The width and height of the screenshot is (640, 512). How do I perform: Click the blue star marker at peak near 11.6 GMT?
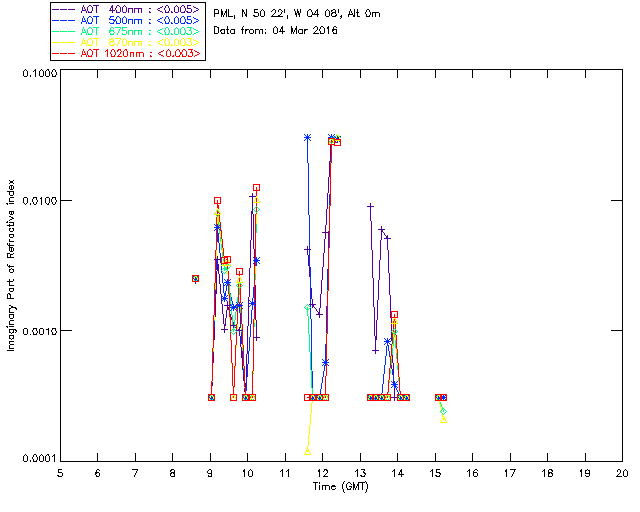(x=308, y=138)
